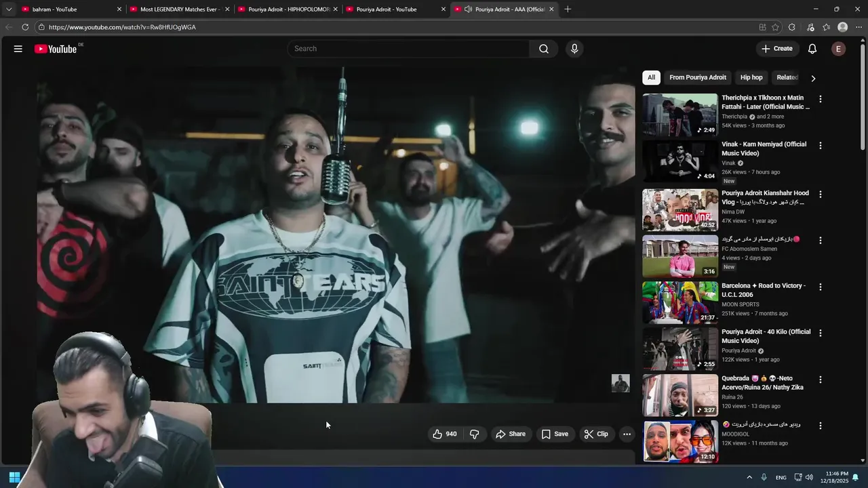Switch to Pouriya Adroit HIPHOPOLOMOR tab
The image size is (868, 488).
(288, 9)
